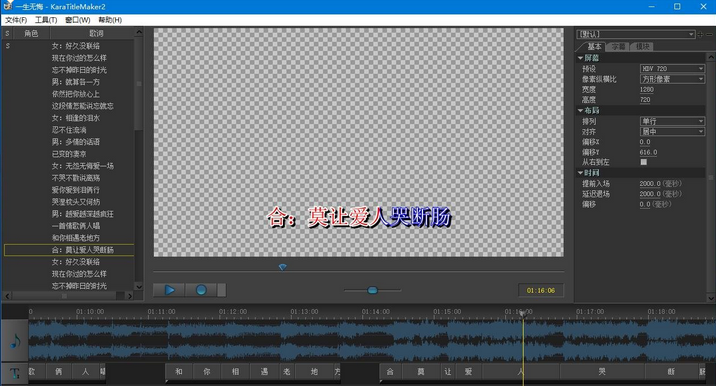Click the 偏移Y value 616.0
This screenshot has width=716, height=386.
648,153
